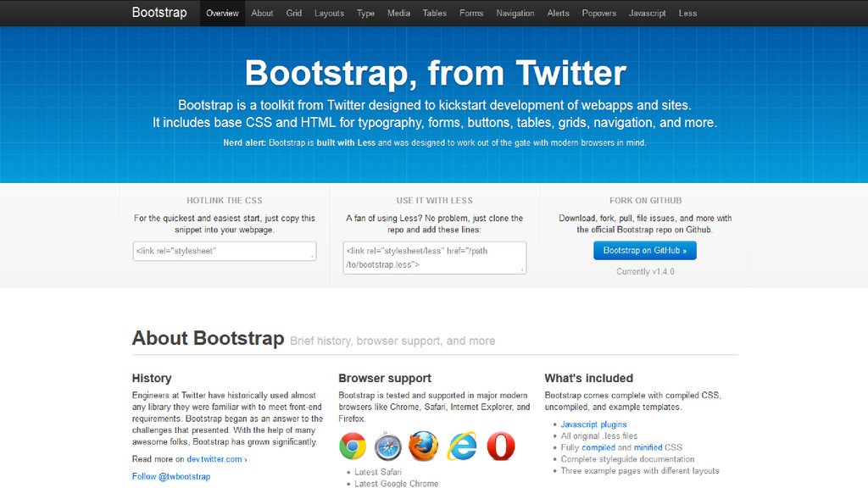The height and width of the screenshot is (488, 868).
Task: Click the 'Nerd alert:' text in hero
Action: pyautogui.click(x=245, y=142)
